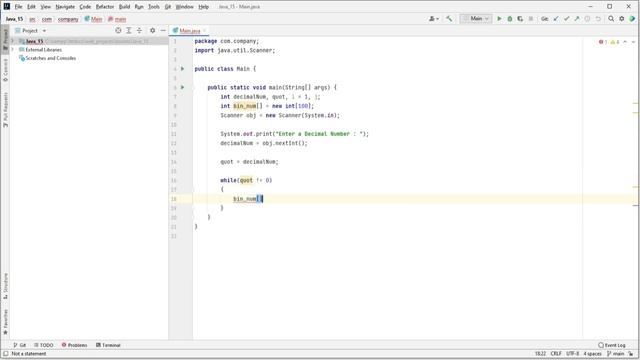Toggle the Pull Requests side tab
640x360 pixels.
[x=5, y=109]
